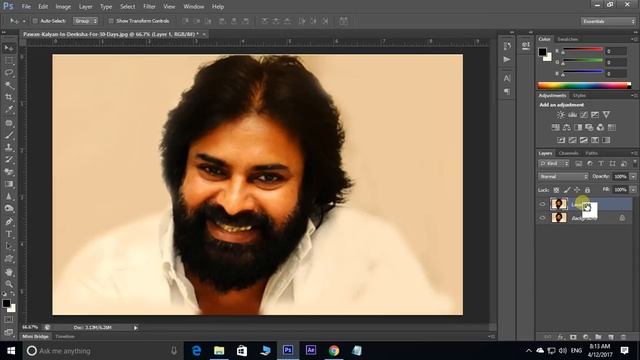
Task: Select the Healing Brush tool
Action: [x=9, y=123]
